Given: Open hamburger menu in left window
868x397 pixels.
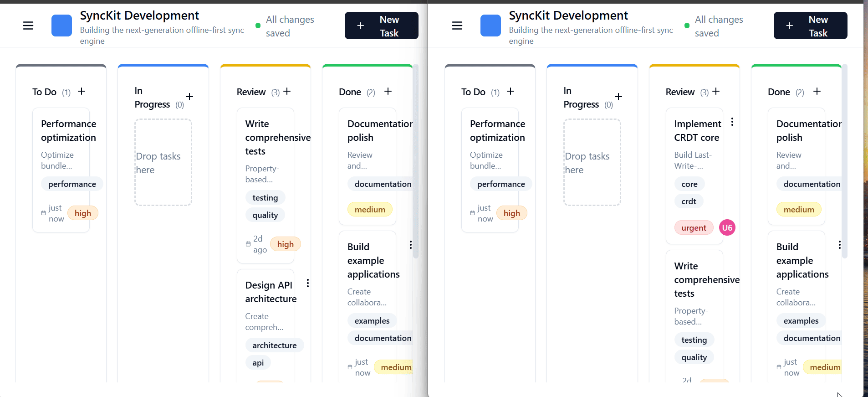Looking at the screenshot, I should click(x=28, y=26).
